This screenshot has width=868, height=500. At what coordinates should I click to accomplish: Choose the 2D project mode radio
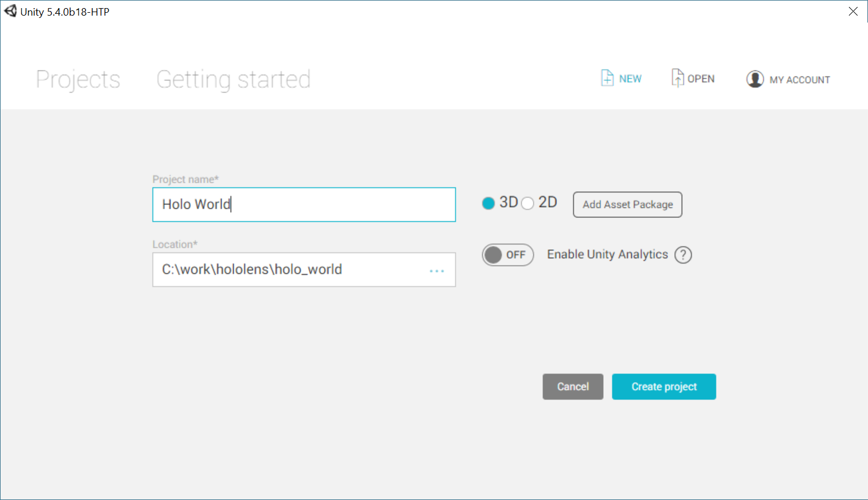click(x=527, y=203)
